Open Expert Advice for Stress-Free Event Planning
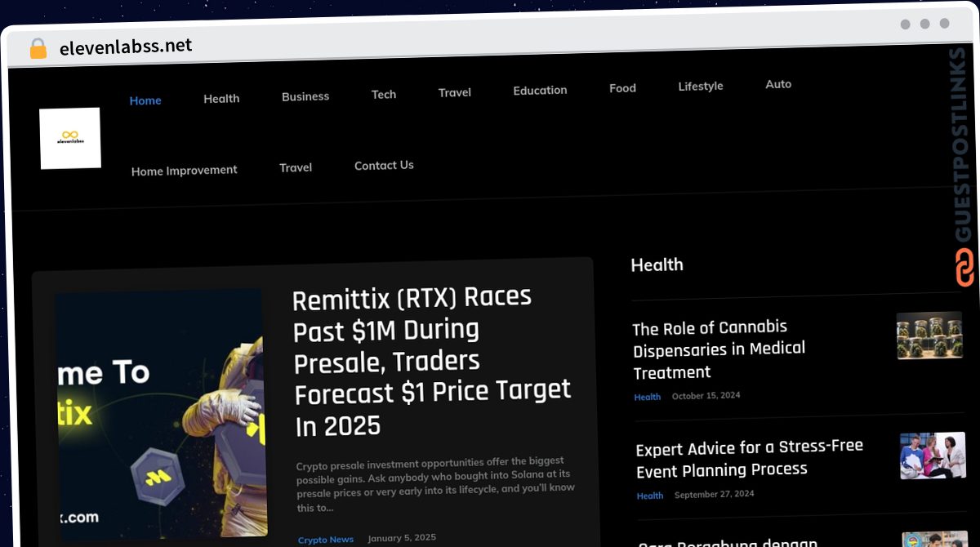Image resolution: width=980 pixels, height=547 pixels. coord(749,458)
